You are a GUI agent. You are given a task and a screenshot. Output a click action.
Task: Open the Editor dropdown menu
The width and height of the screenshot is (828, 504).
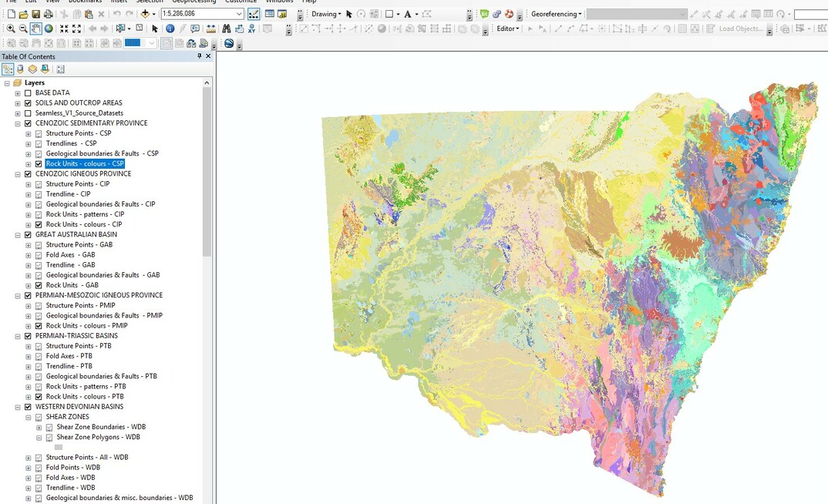(x=507, y=29)
